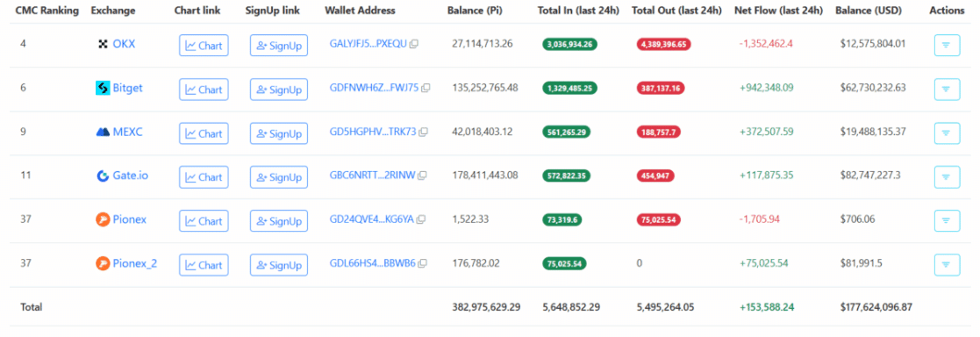Open the Pionex exchange link
The image size is (980, 337).
[129, 219]
